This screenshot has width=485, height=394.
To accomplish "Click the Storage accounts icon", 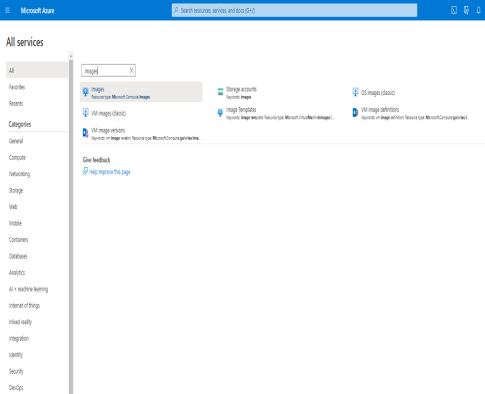I will 220,92.
